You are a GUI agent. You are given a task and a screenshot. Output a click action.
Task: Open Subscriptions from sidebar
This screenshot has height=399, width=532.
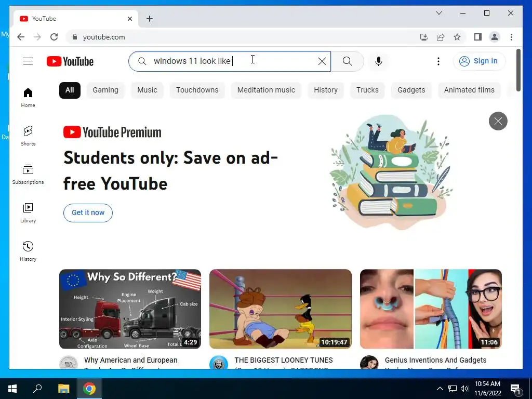click(x=28, y=175)
